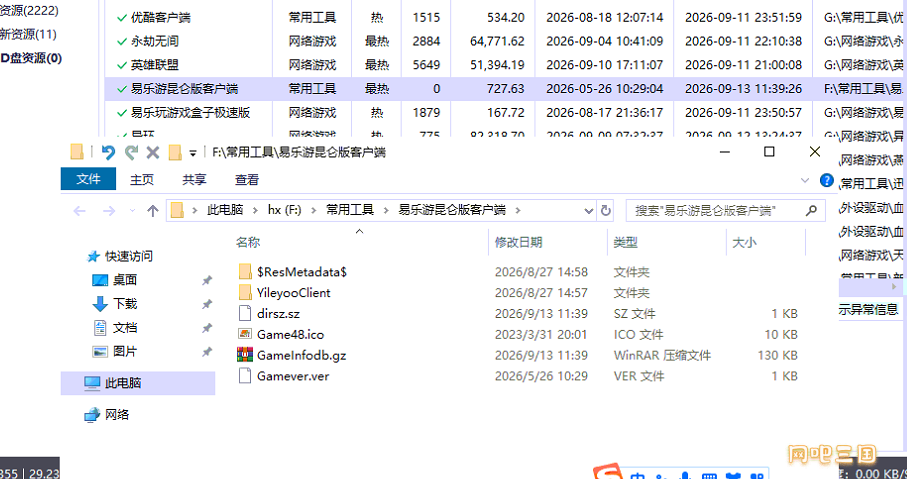Open the quick access toolbar customize dropdown
The height and width of the screenshot is (479, 907).
pos(193,153)
